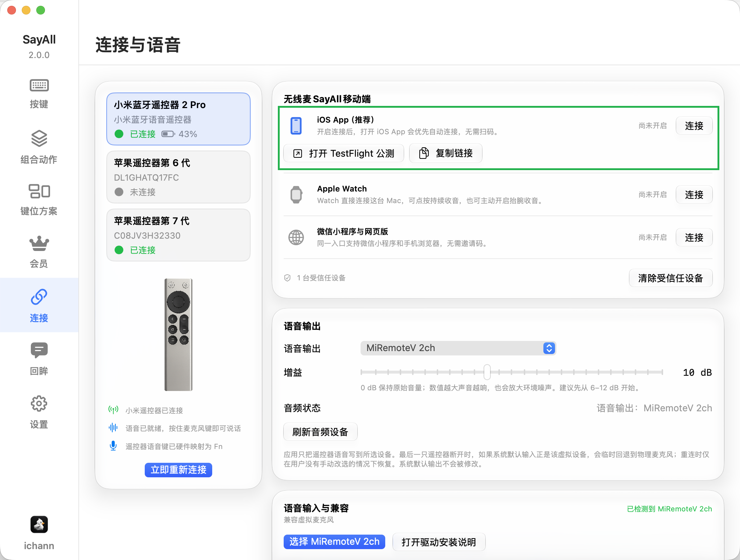Viewport: 740px width, 560px height.
Task: Click 立即重新连接 button
Action: (x=178, y=470)
